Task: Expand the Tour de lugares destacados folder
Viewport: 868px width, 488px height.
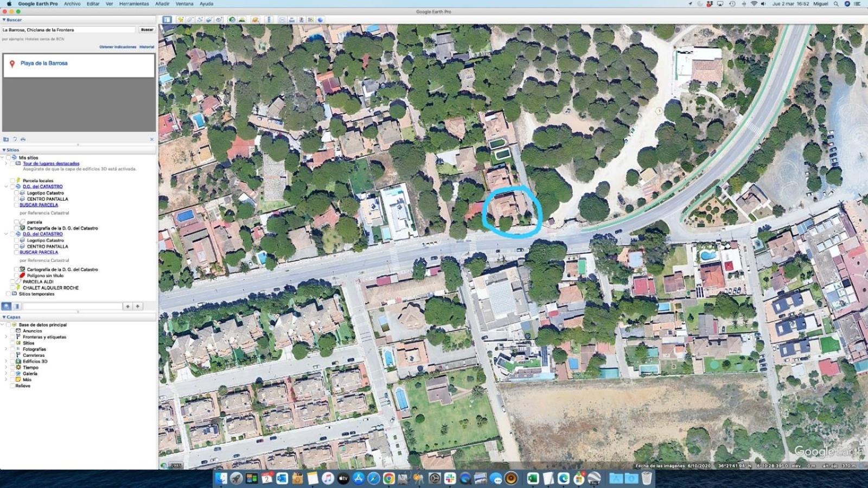Action: (x=7, y=163)
